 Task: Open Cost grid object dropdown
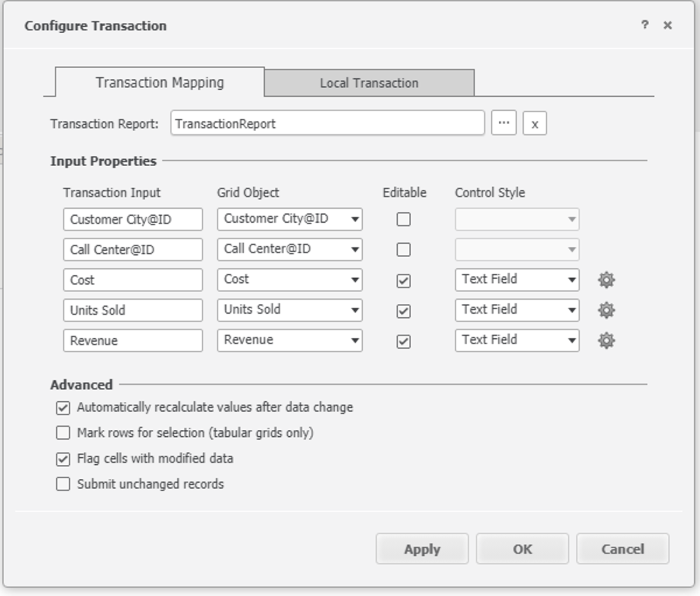point(290,280)
